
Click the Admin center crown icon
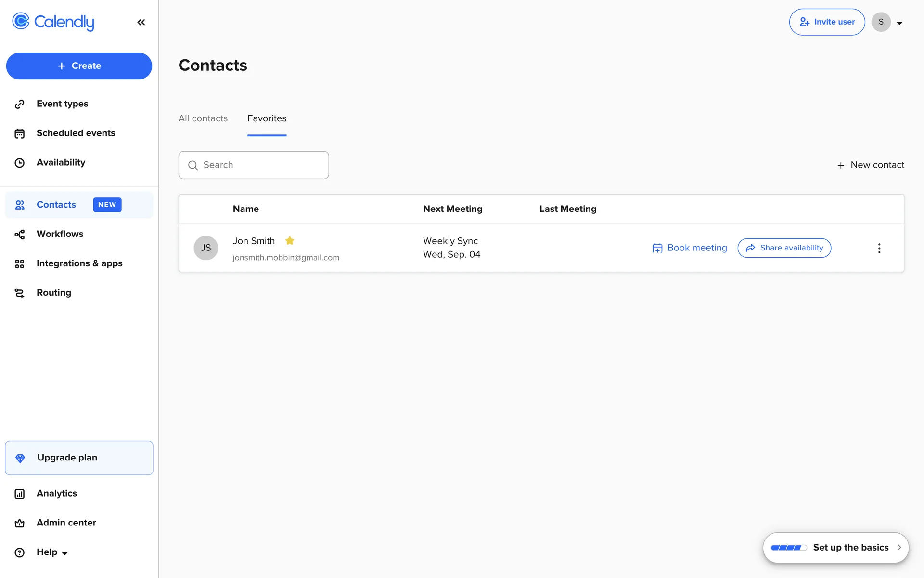19,523
